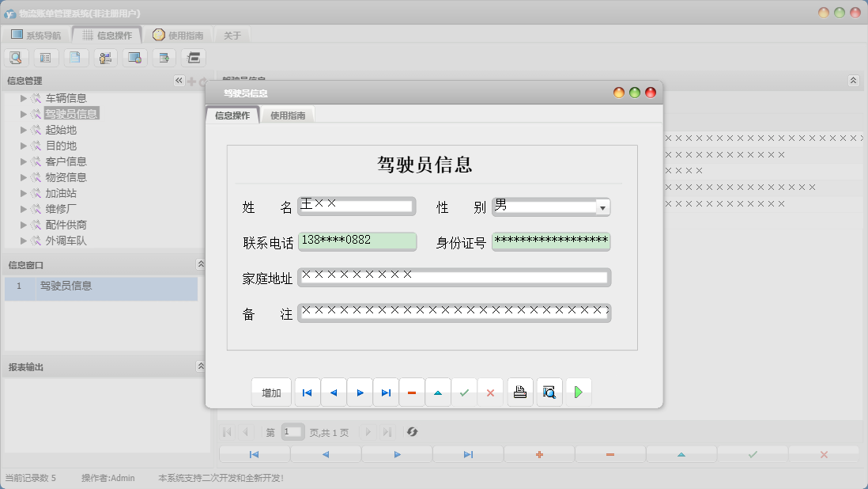Open the 性别 gender dropdown
868x489 pixels.
602,207
